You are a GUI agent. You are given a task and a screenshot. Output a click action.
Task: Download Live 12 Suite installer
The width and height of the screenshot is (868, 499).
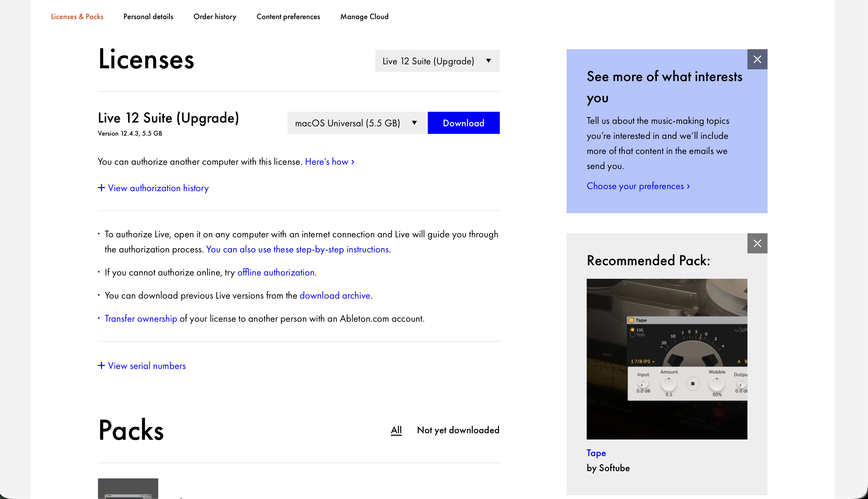(x=463, y=123)
